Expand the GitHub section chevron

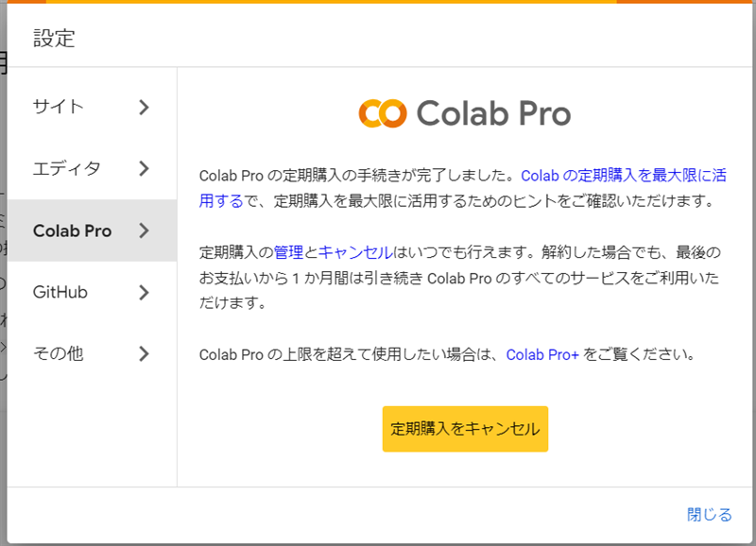(x=144, y=292)
